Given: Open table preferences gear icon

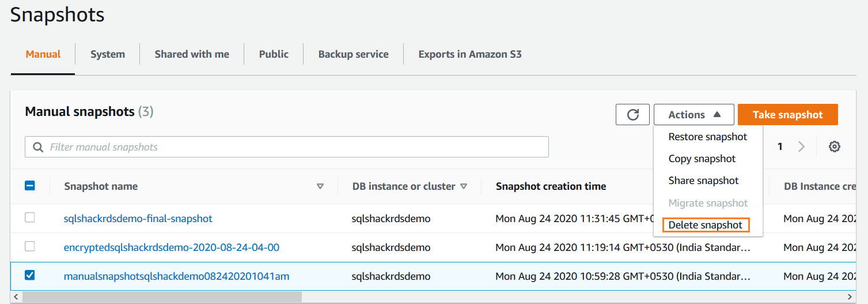Looking at the screenshot, I should click(x=834, y=147).
